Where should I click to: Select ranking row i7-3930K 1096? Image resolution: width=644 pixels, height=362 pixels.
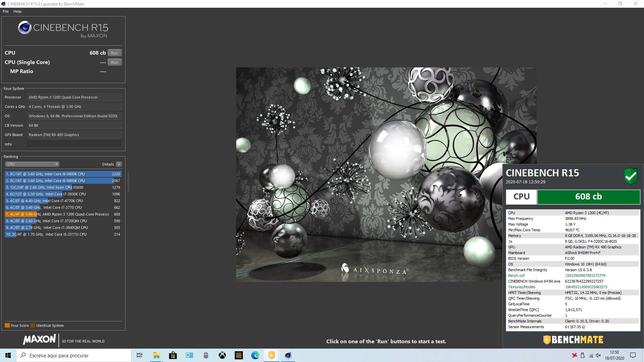[63, 194]
